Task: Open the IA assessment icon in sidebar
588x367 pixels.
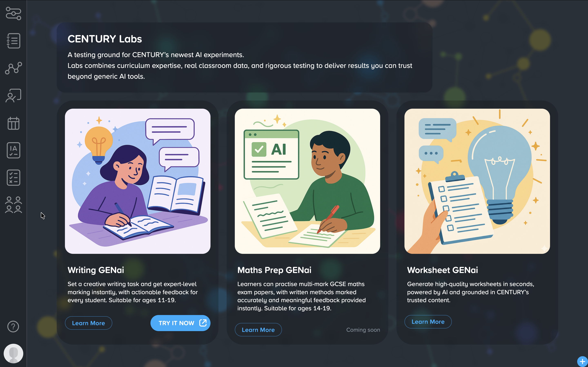Action: (13, 150)
